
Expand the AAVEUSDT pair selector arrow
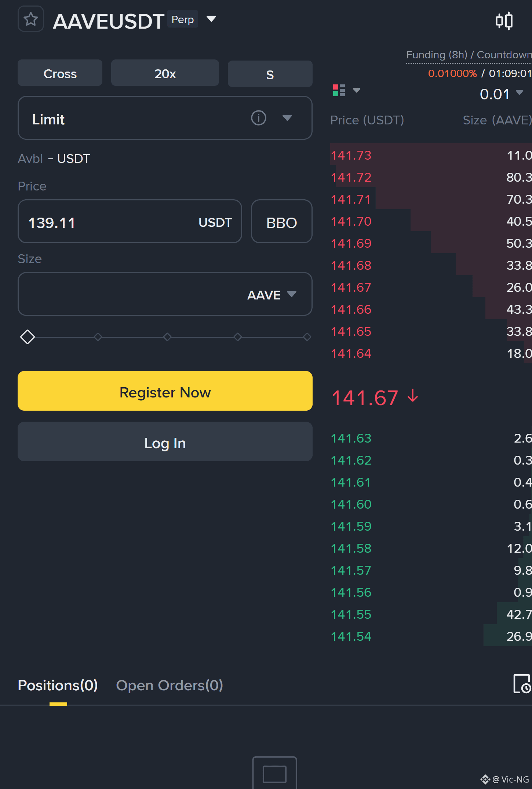(x=211, y=19)
